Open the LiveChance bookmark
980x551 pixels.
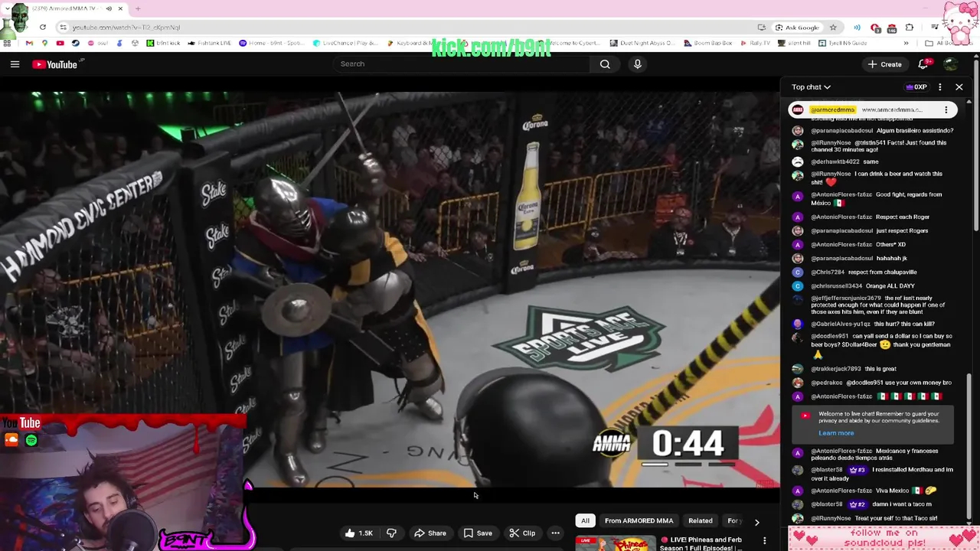coord(347,43)
